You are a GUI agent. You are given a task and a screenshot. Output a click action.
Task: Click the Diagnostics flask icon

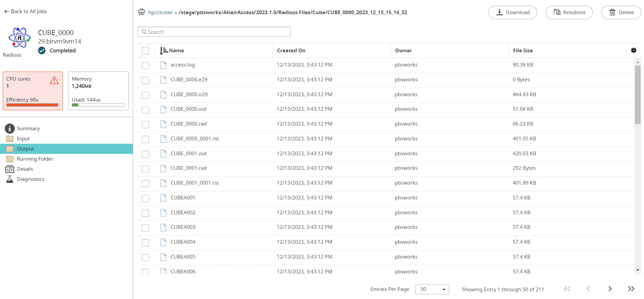click(10, 179)
